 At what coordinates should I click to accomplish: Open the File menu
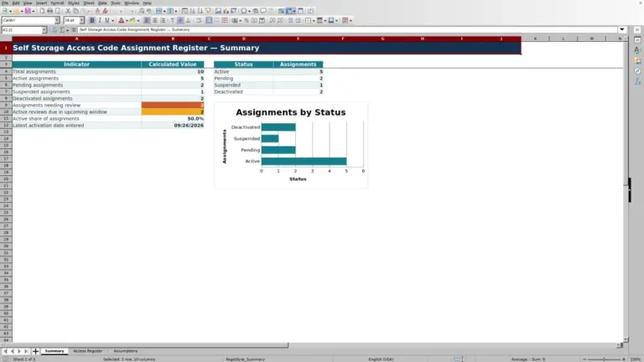point(5,3)
